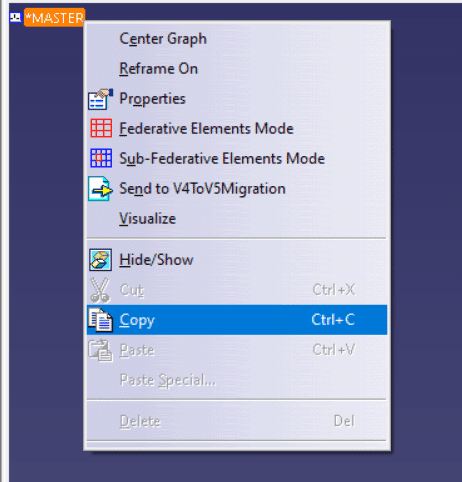This screenshot has height=482, width=462.
Task: Click the Ctrl+C shortcut text on Copy row
Action: [x=333, y=320]
